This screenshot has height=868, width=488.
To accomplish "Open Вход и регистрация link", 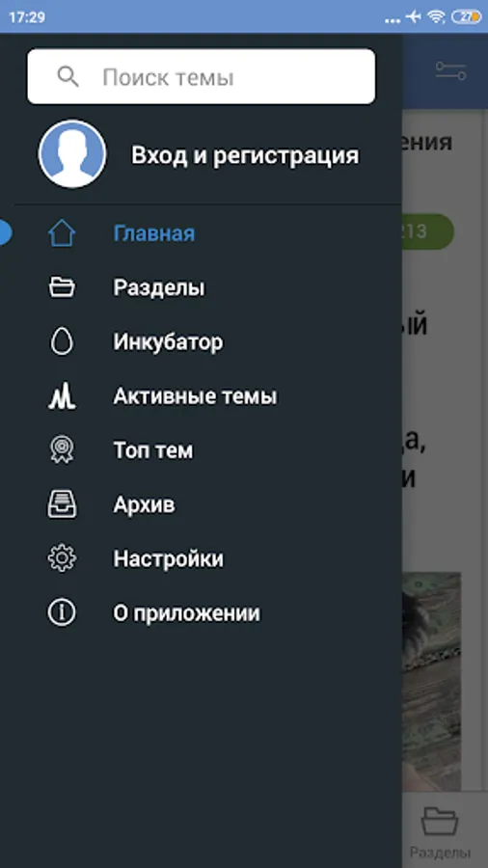I will [245, 155].
